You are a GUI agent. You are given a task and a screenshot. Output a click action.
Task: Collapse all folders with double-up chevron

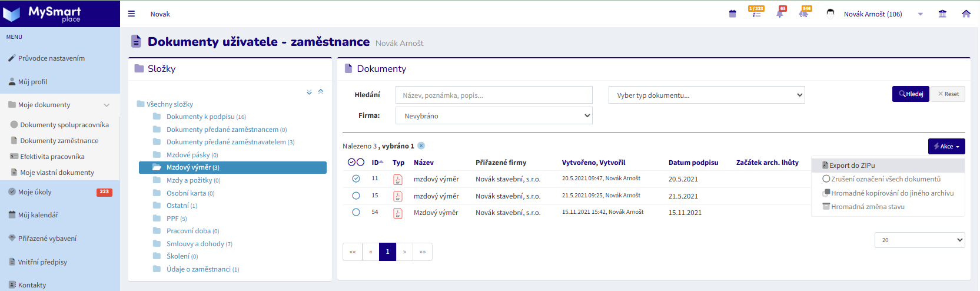click(x=321, y=91)
